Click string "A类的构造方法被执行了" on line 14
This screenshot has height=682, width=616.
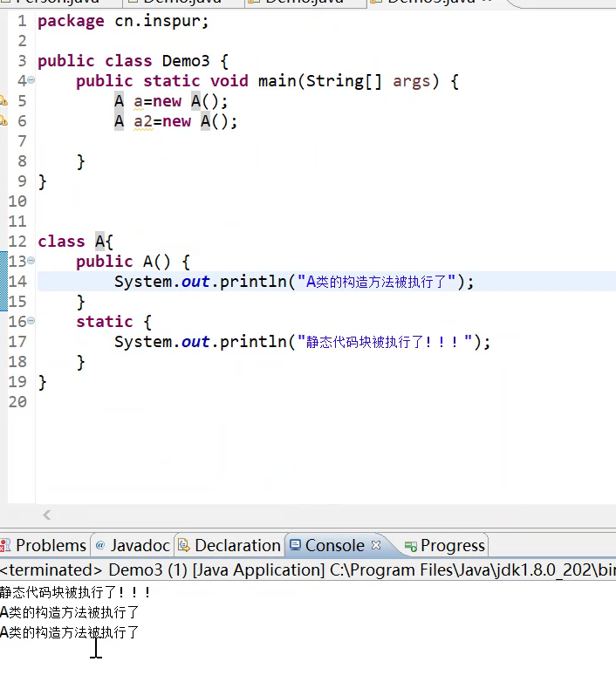tap(376, 282)
